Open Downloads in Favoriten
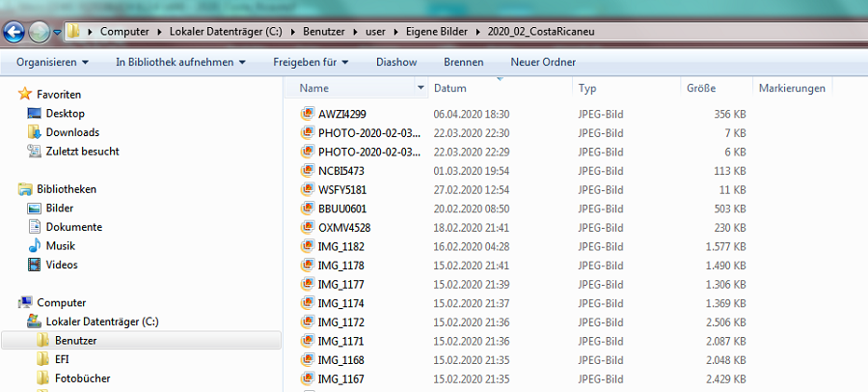 pos(72,132)
